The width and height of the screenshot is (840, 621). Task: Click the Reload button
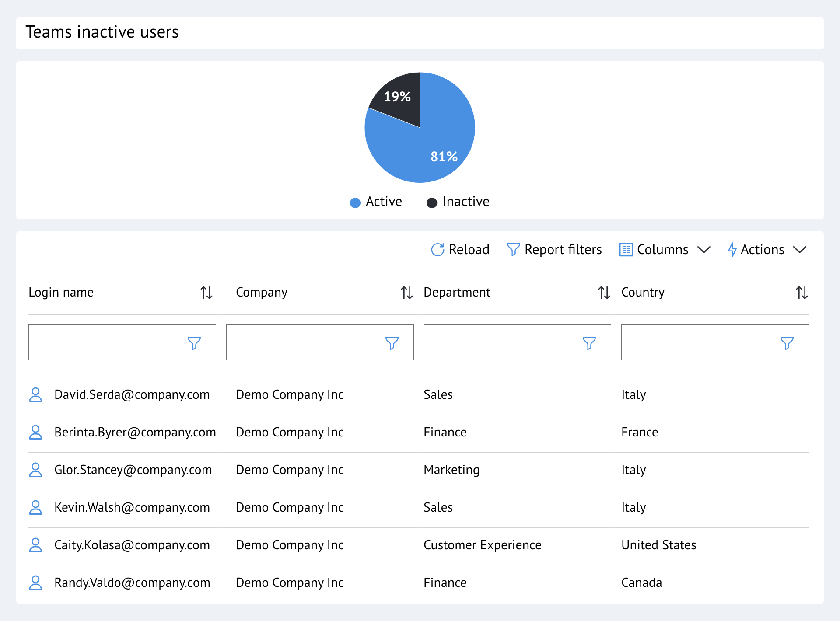coord(460,249)
